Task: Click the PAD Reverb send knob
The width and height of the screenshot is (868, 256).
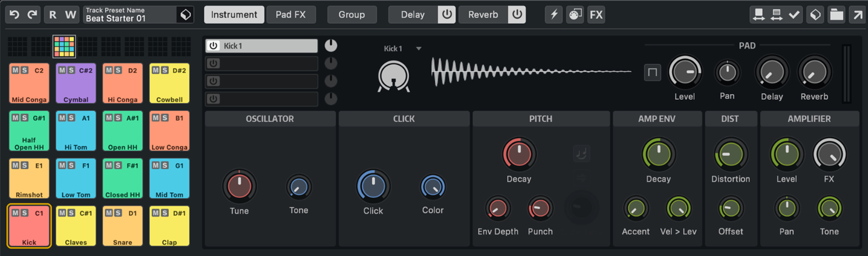Action: click(x=815, y=72)
